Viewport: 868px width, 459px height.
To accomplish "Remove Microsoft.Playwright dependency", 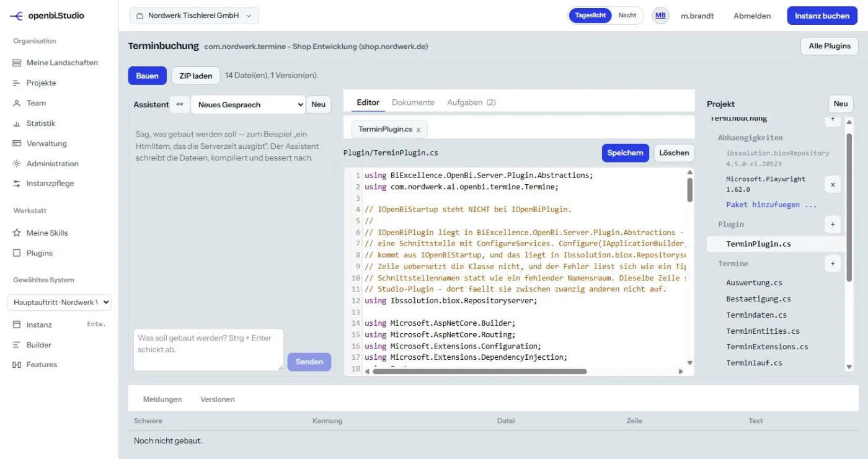I will pos(833,184).
